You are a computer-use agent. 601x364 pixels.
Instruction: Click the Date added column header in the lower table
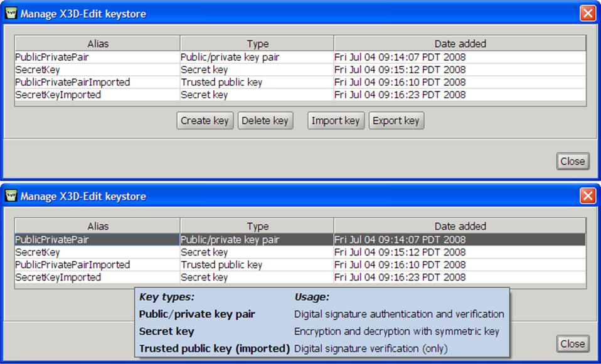pos(460,226)
